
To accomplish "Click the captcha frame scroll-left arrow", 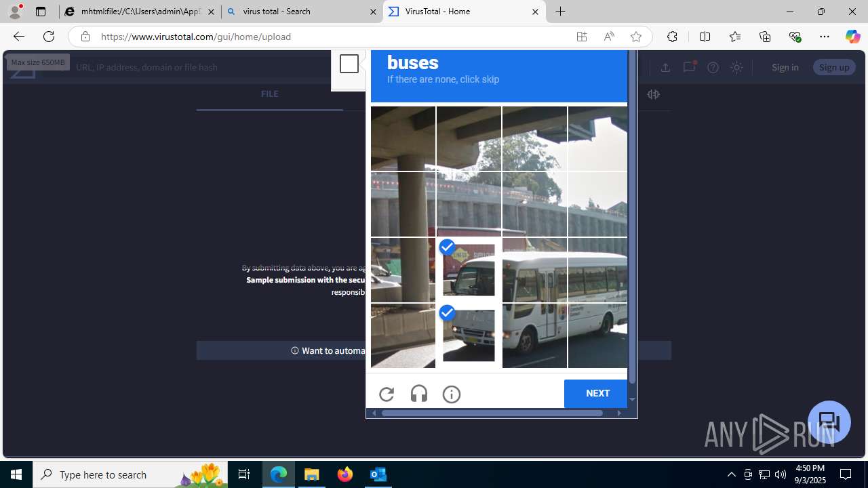I will point(374,413).
